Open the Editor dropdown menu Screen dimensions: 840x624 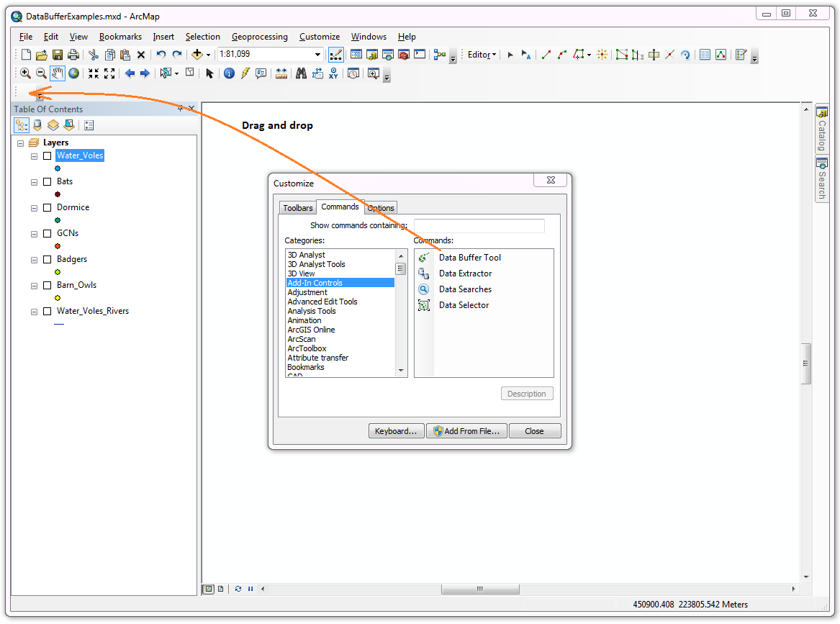point(482,55)
